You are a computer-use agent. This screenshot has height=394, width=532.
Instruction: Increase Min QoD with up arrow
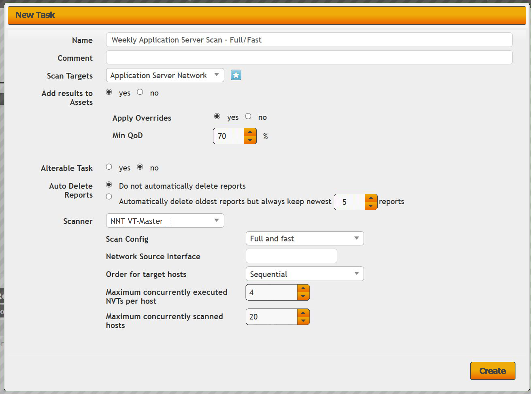click(x=250, y=132)
